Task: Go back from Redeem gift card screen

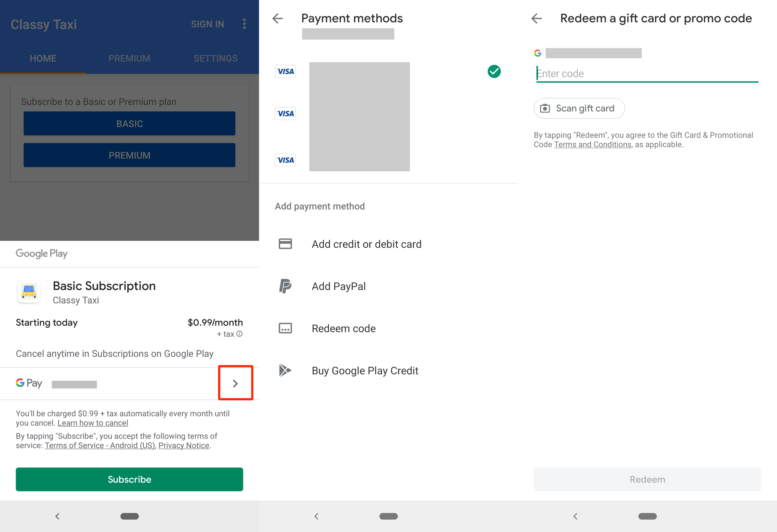Action: tap(537, 18)
